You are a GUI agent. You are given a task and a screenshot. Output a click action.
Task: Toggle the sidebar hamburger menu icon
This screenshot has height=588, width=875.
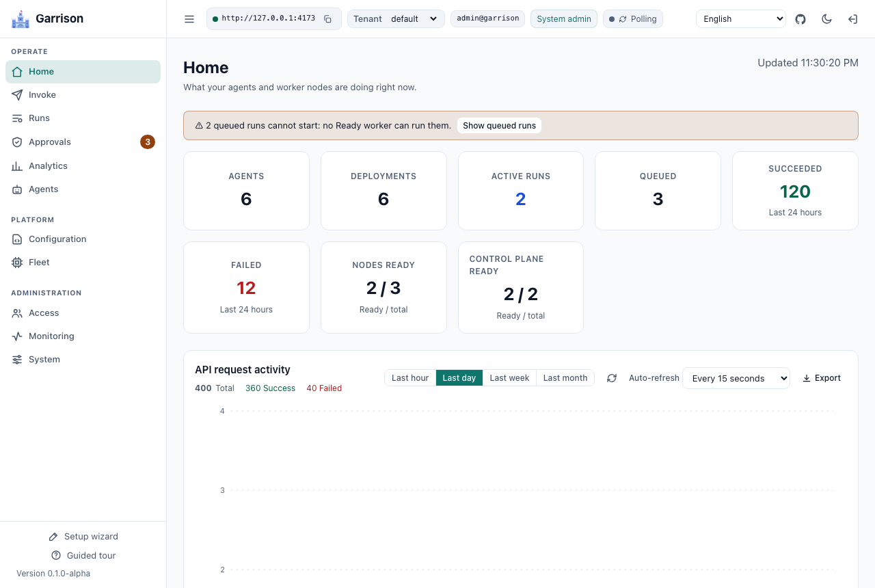[189, 19]
